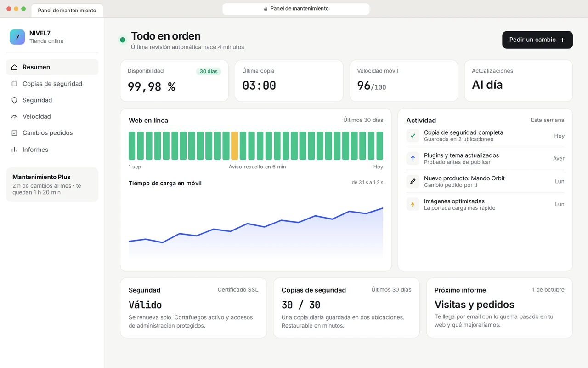Click the yellow bar in Web en línea chart
This screenshot has width=588, height=368.
[234, 146]
